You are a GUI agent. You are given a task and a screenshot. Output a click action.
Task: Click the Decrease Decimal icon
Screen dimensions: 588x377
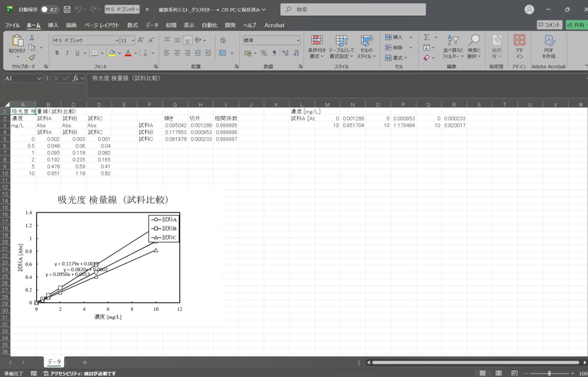tap(296, 53)
